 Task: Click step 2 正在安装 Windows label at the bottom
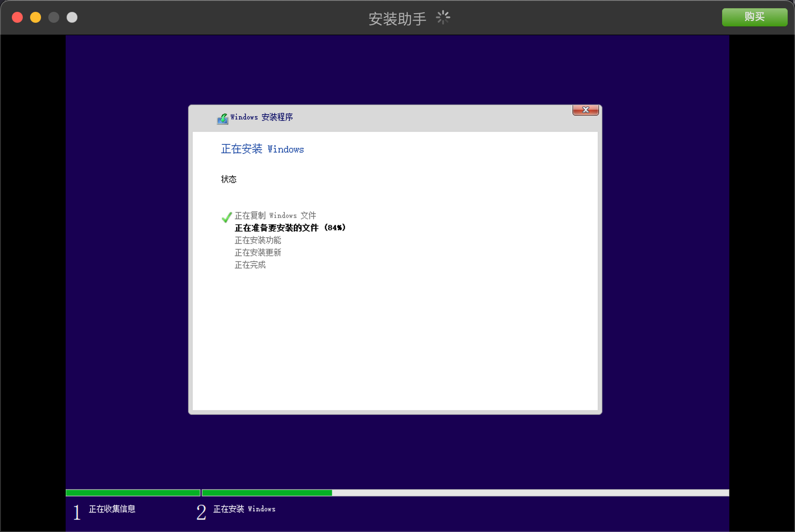pos(244,509)
